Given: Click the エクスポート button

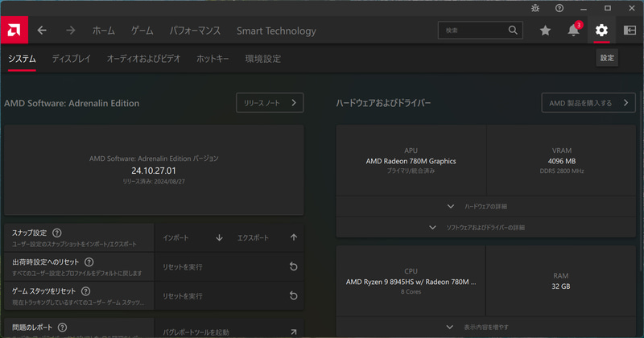Looking at the screenshot, I should click(266, 237).
